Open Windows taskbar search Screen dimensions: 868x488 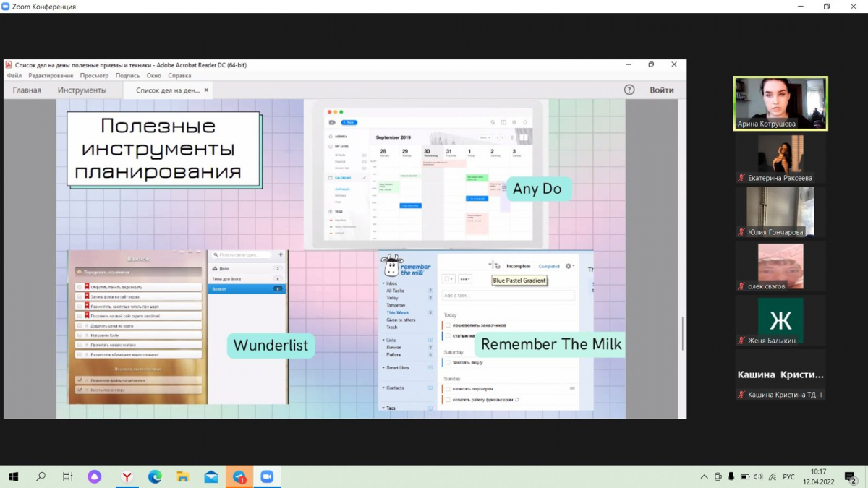[x=41, y=477]
